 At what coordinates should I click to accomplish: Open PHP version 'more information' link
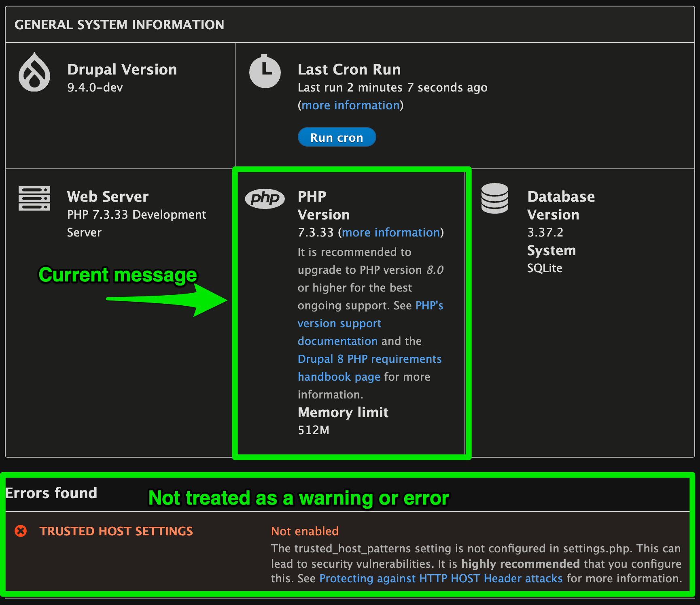[391, 232]
